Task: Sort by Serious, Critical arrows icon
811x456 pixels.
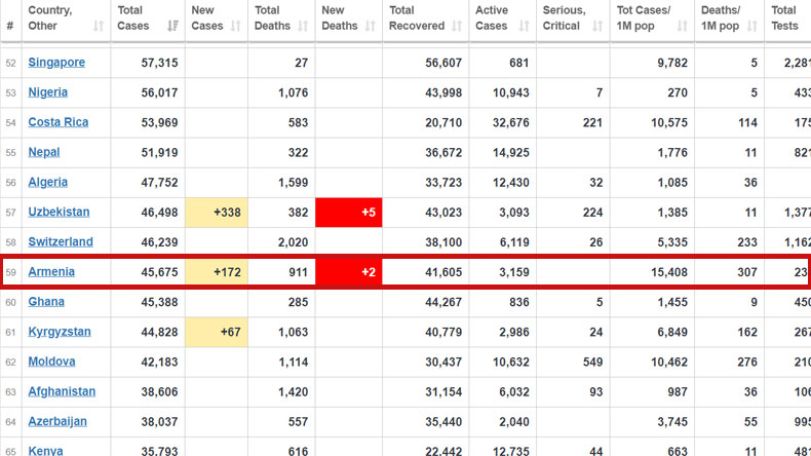Action: point(598,26)
